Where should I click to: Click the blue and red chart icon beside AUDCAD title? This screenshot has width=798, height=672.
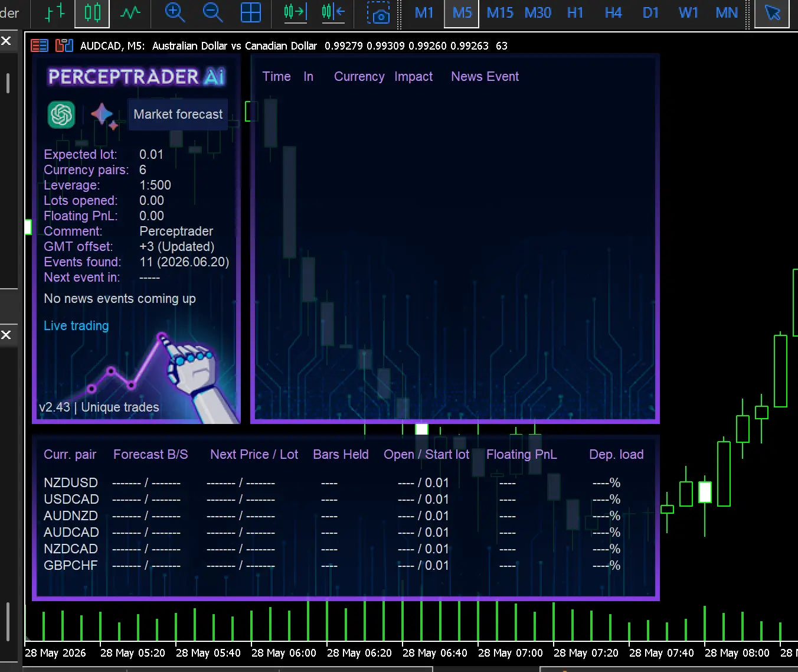tap(64, 45)
